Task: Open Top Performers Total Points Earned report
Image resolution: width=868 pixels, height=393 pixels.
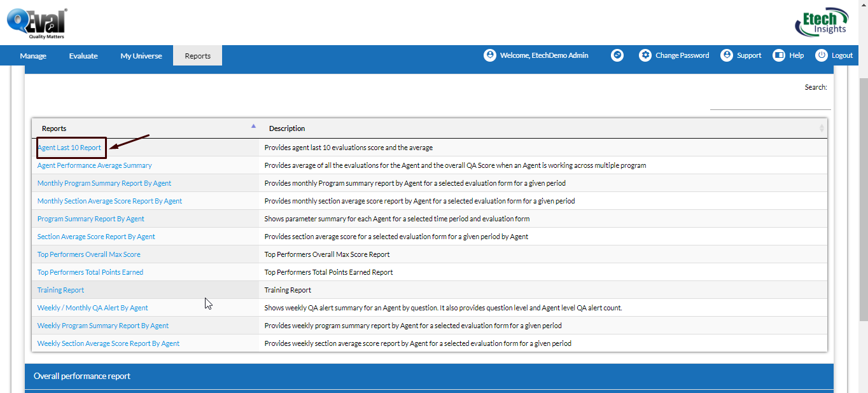Action: (90, 272)
